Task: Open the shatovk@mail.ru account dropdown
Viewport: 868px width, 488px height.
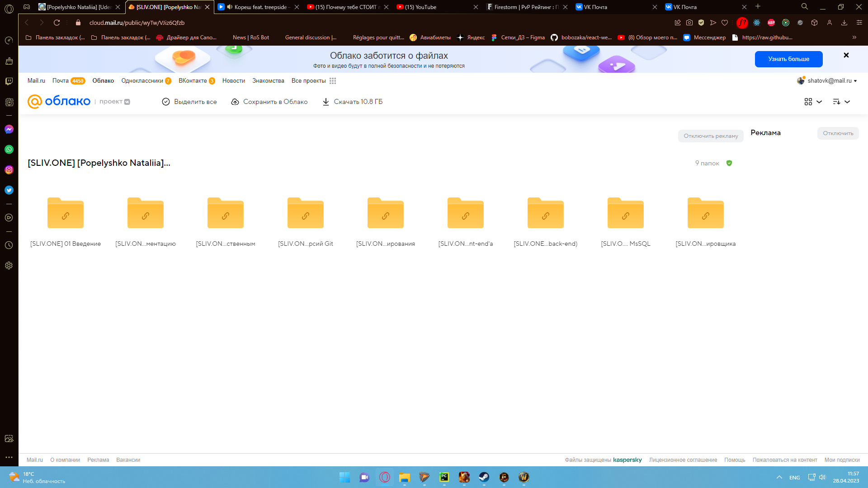Action: pyautogui.click(x=827, y=81)
